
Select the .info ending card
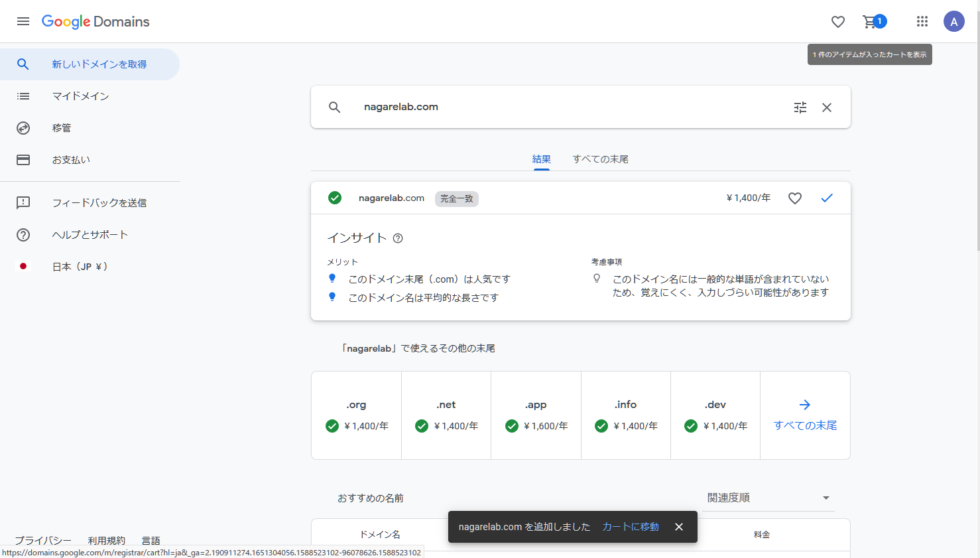(x=626, y=415)
